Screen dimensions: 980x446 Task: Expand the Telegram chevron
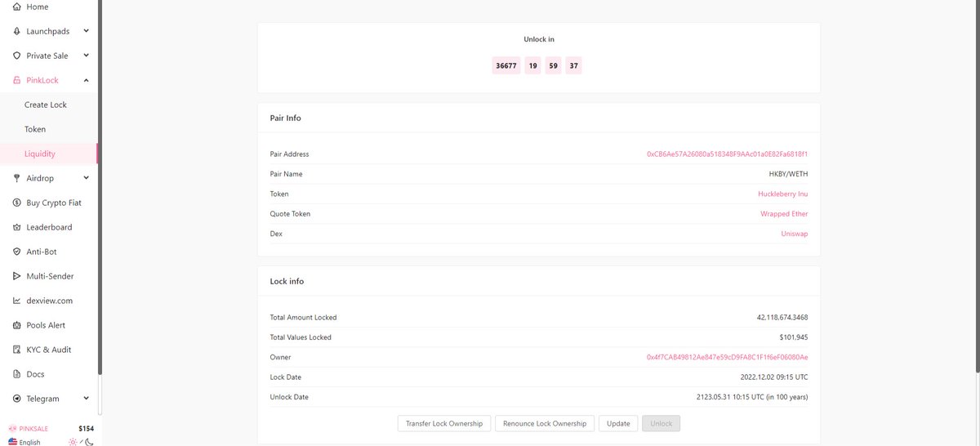tap(87, 399)
